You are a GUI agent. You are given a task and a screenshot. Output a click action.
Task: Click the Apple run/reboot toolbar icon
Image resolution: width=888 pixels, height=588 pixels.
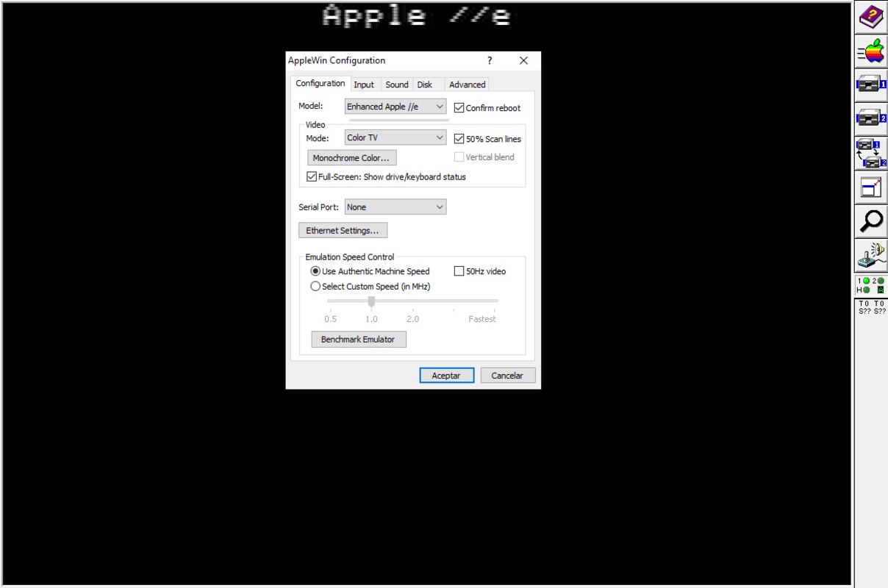coord(871,51)
